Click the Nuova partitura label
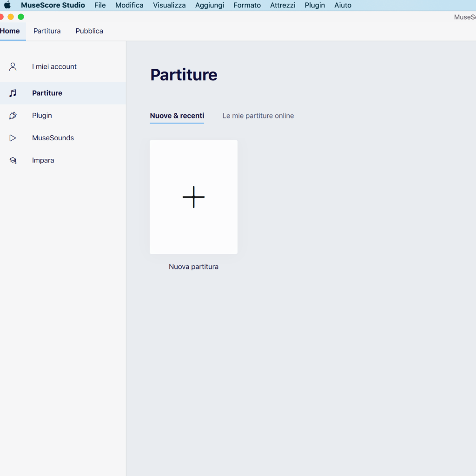 [193, 267]
